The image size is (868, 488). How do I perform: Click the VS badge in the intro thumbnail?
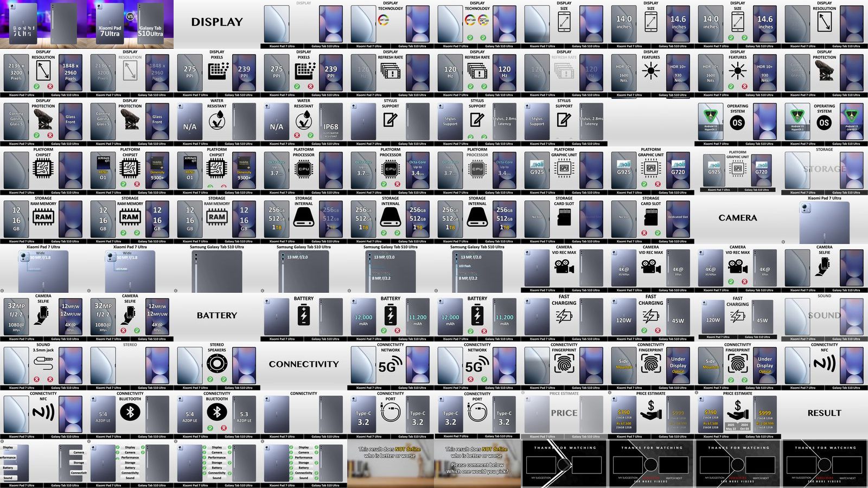click(130, 16)
